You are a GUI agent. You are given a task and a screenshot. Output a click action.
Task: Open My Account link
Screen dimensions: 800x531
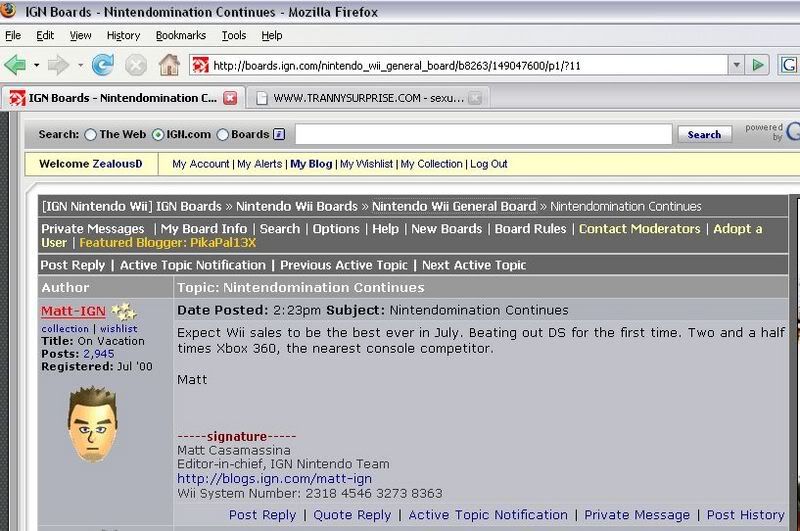tap(201, 164)
